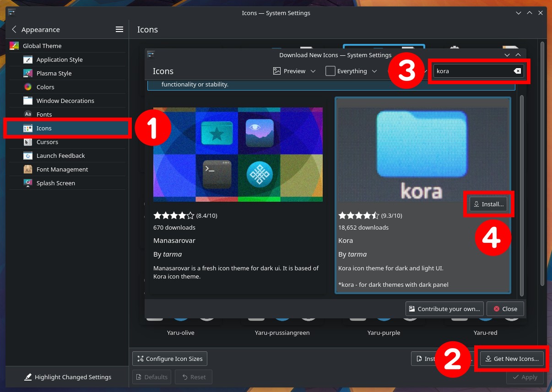Image resolution: width=552 pixels, height=392 pixels.
Task: Click the main Icons page scrollbar
Action: (542, 164)
